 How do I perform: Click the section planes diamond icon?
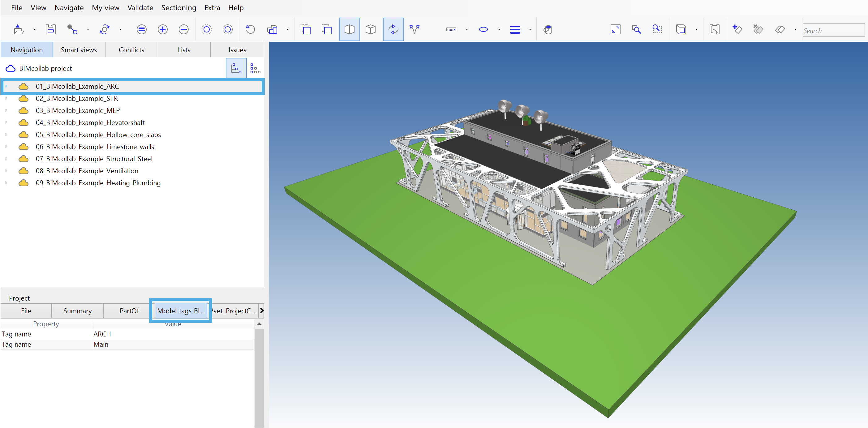click(780, 30)
